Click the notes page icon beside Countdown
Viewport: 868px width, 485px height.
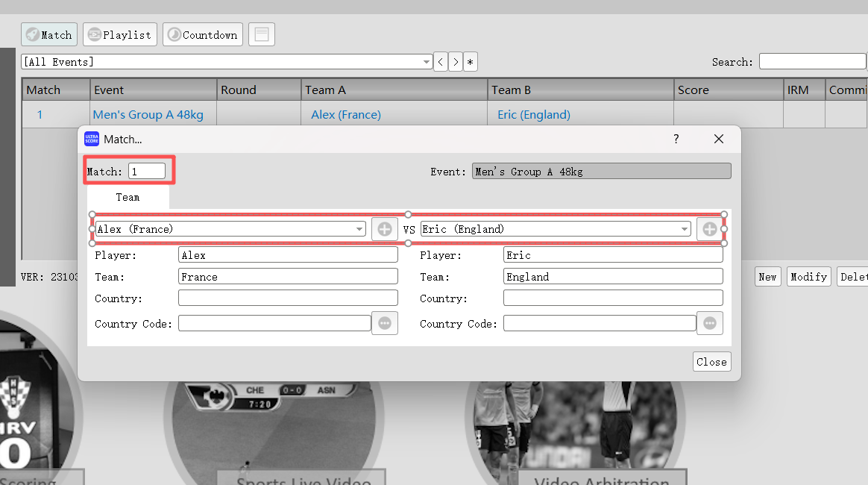pos(261,34)
